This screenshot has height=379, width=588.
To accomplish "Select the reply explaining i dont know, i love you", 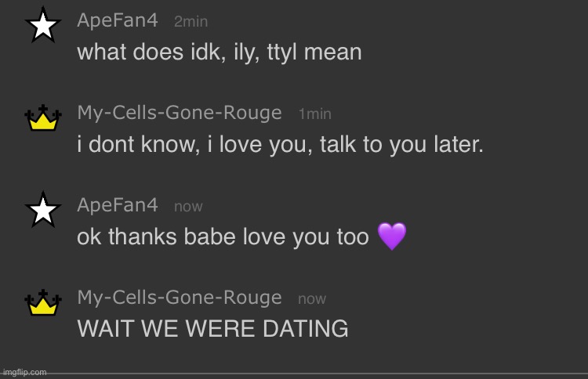I will pos(280,144).
